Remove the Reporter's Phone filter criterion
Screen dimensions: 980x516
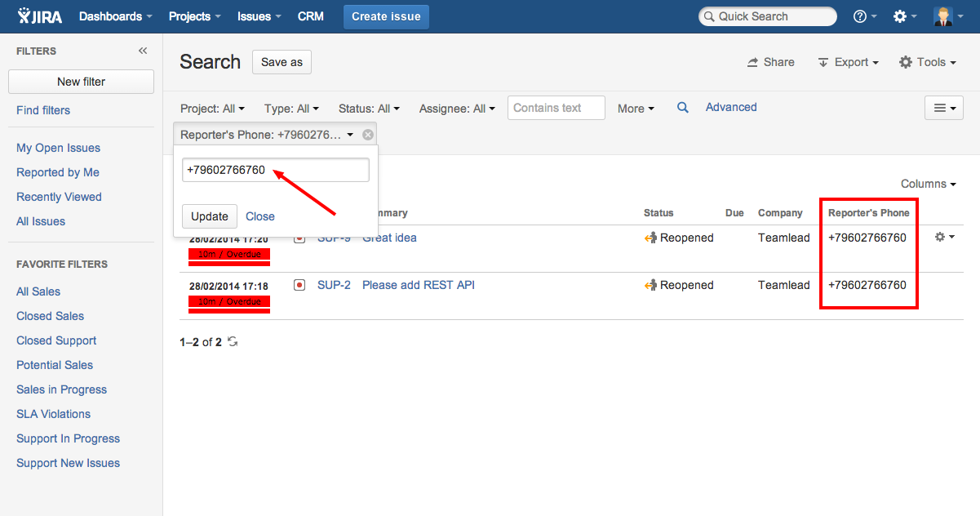pyautogui.click(x=368, y=135)
